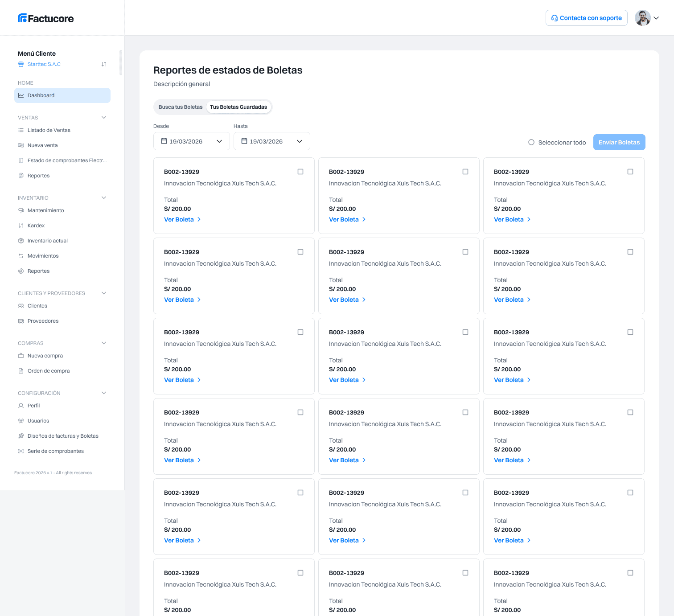
Task: Click the swap arrows icon beside Starttec S.A.C
Action: coord(104,64)
